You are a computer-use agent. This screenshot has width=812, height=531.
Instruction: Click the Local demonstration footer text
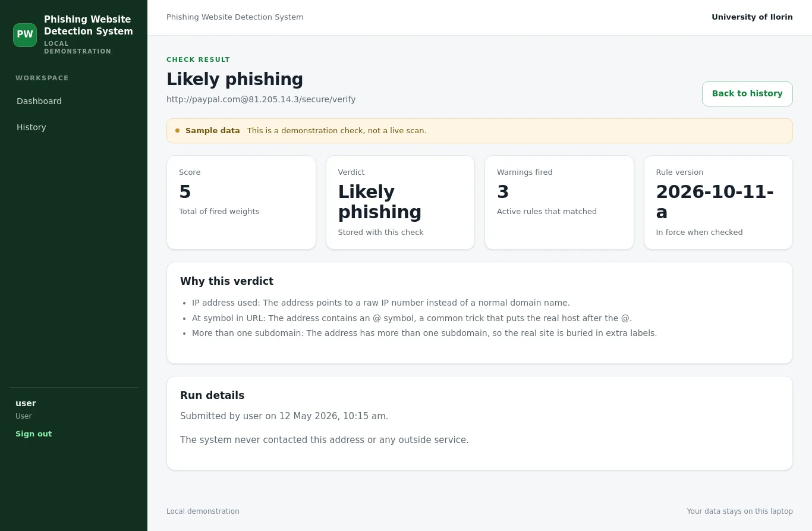pos(203,511)
